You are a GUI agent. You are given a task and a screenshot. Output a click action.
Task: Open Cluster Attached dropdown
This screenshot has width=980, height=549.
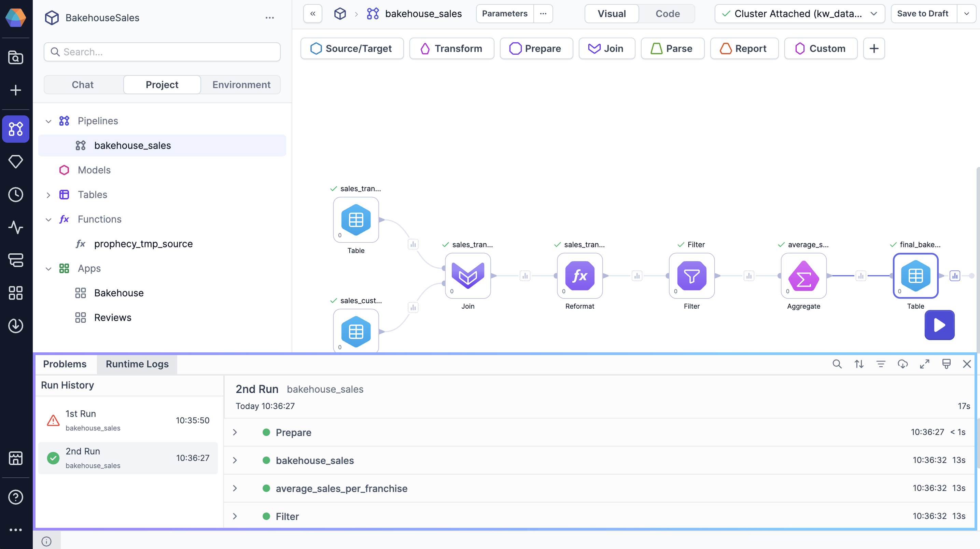tap(799, 14)
